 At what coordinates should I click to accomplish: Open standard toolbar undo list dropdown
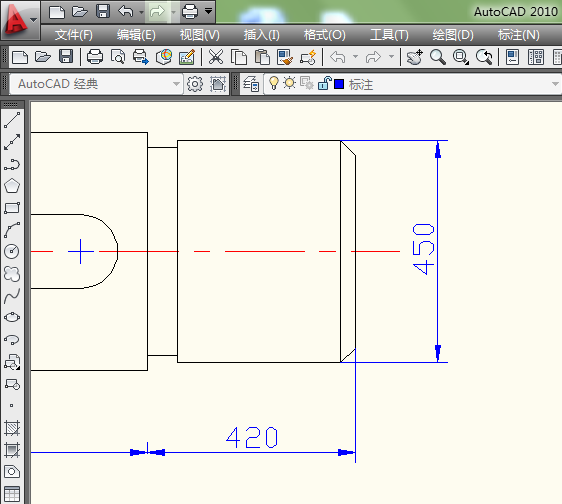356,57
